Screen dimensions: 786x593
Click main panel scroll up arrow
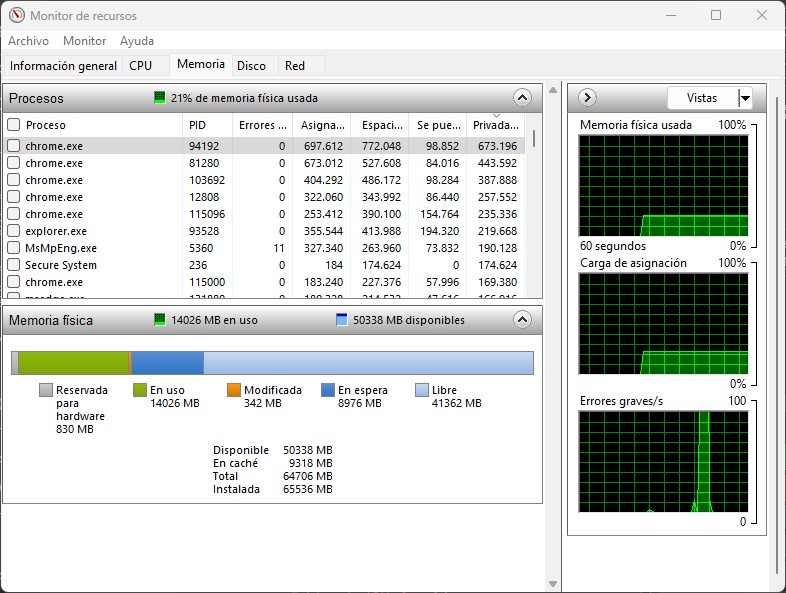(x=553, y=90)
